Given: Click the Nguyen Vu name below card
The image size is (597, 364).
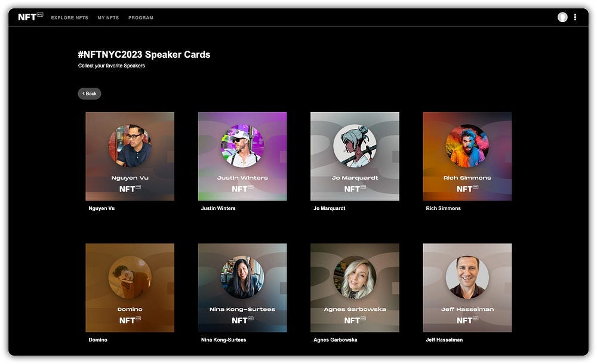Looking at the screenshot, I should [101, 208].
